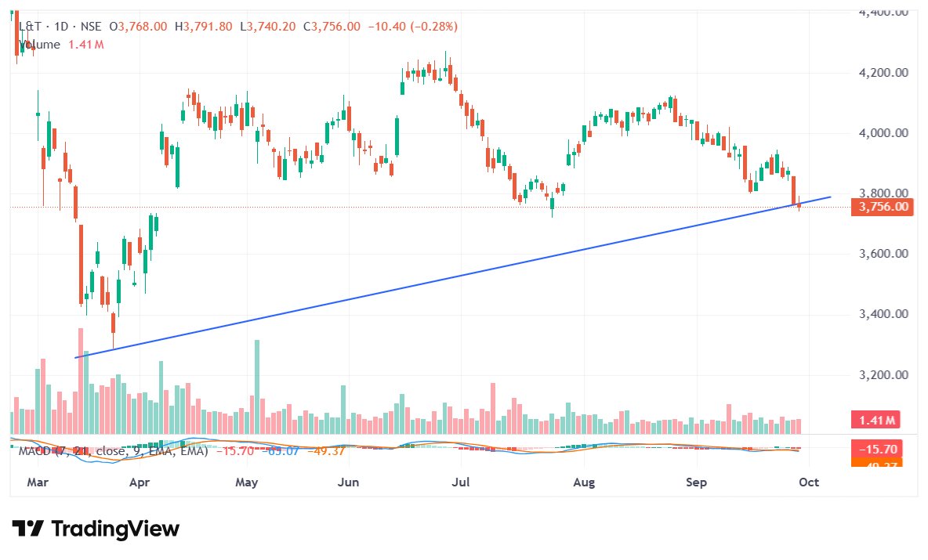Select the high value H3,791.80
The width and height of the screenshot is (928, 560).
pyautogui.click(x=203, y=27)
